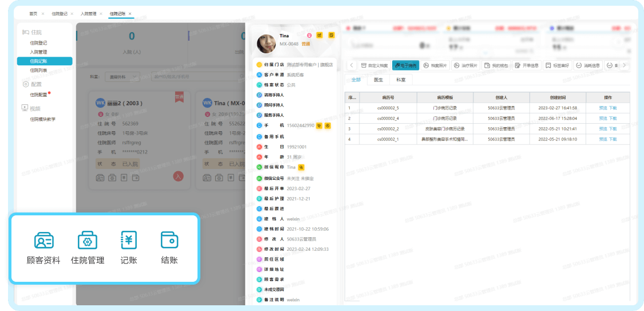Image resolution: width=644 pixels, height=311 pixels.
Task: Click the 已入院 status on 丽丽2 card
Action: click(x=130, y=164)
